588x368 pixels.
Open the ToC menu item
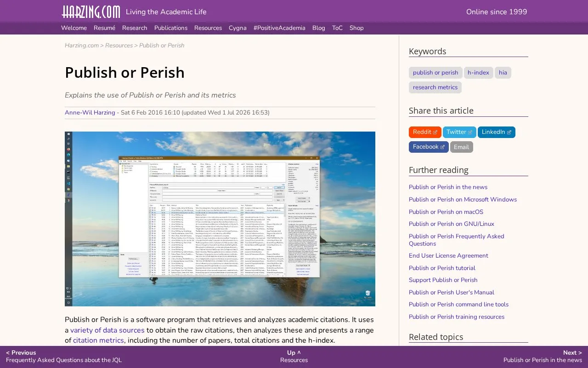click(x=337, y=28)
